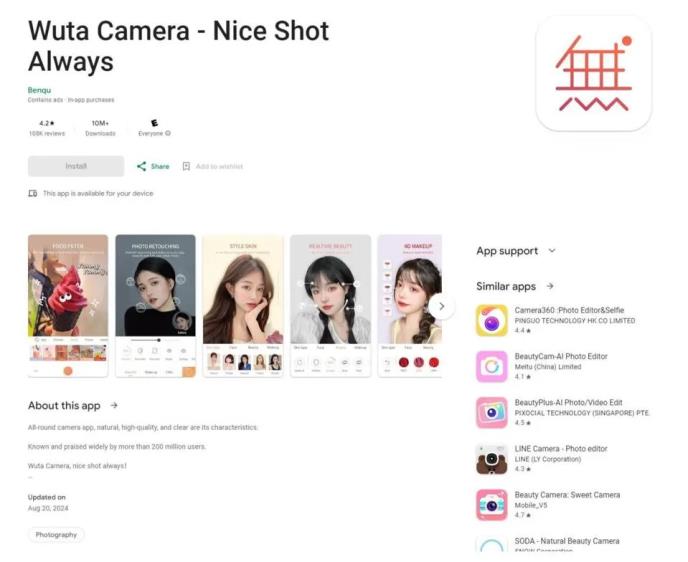
Task: Click the Updated on label
Action: tap(47, 497)
